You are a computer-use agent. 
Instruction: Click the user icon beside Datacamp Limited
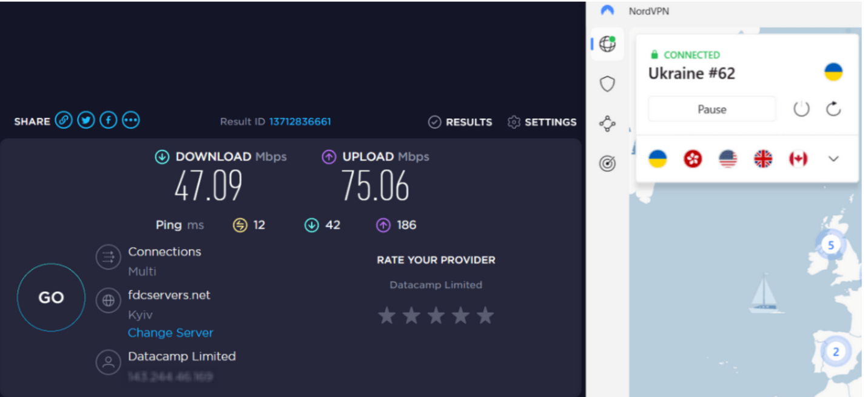click(x=109, y=362)
